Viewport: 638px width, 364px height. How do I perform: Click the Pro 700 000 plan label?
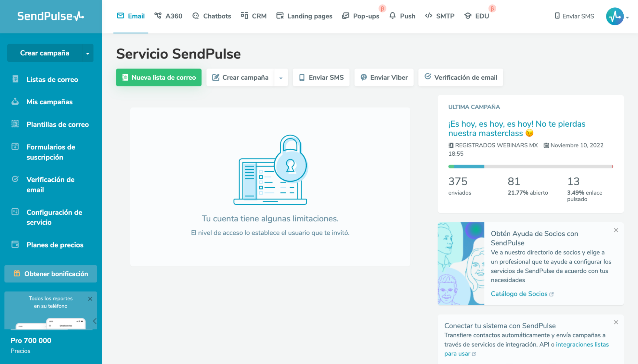click(x=31, y=340)
